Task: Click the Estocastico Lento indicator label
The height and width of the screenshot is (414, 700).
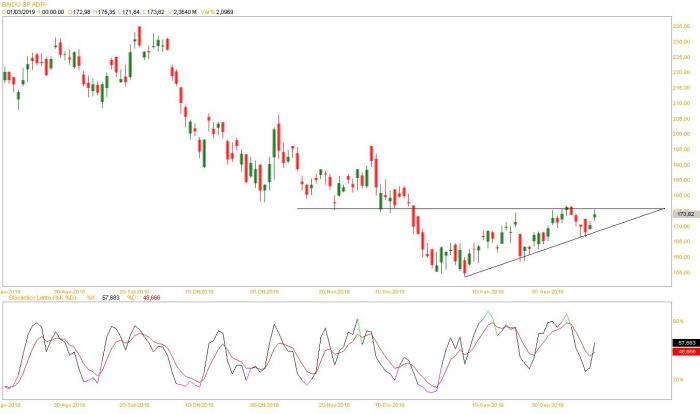Action: (42, 297)
